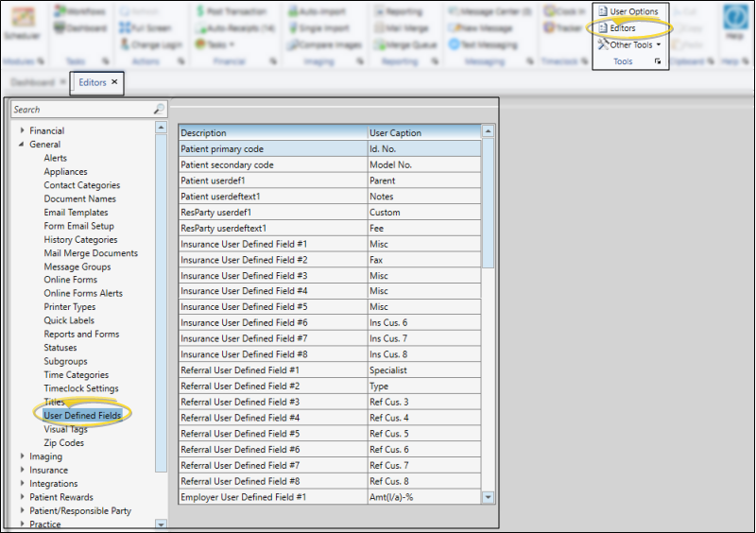This screenshot has width=756, height=533.
Task: Select Zip Codes in the tree
Action: coord(63,442)
